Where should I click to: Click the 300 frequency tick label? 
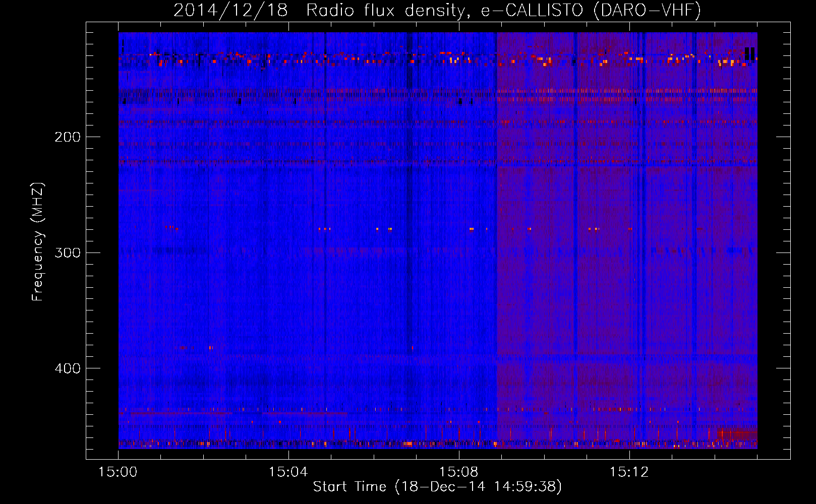[x=68, y=253]
